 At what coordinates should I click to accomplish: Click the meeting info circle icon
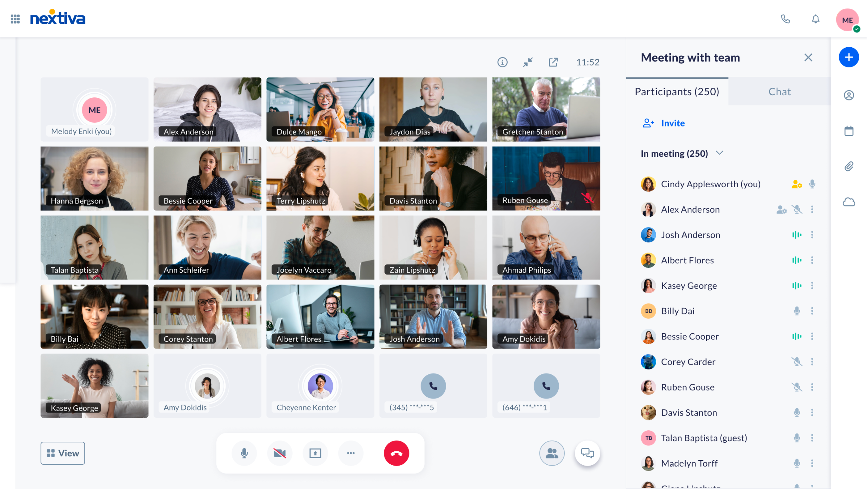[x=502, y=62]
